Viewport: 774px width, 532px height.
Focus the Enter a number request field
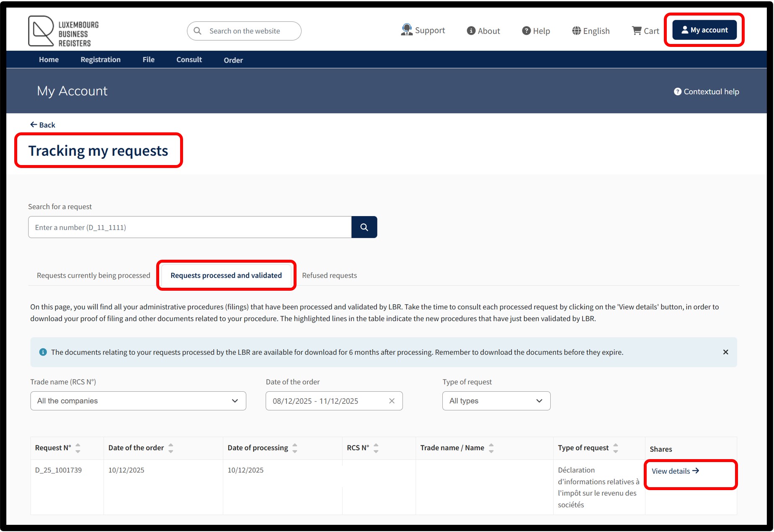[x=190, y=227]
